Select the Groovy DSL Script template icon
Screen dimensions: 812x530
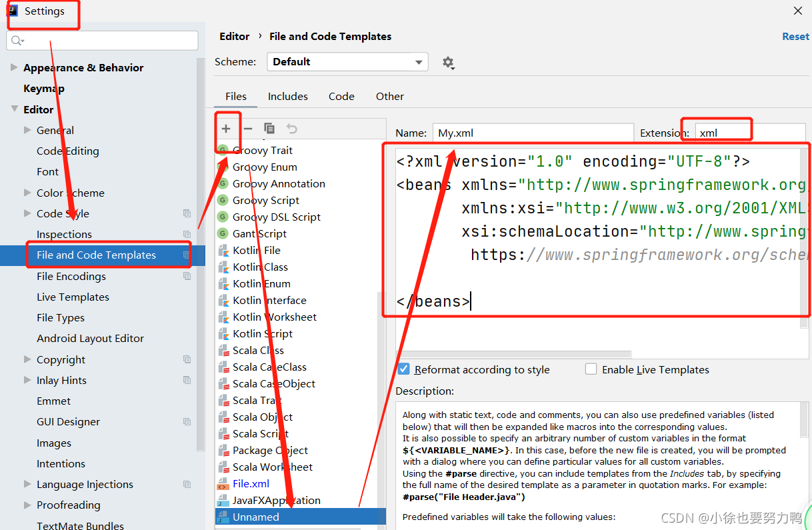[223, 217]
